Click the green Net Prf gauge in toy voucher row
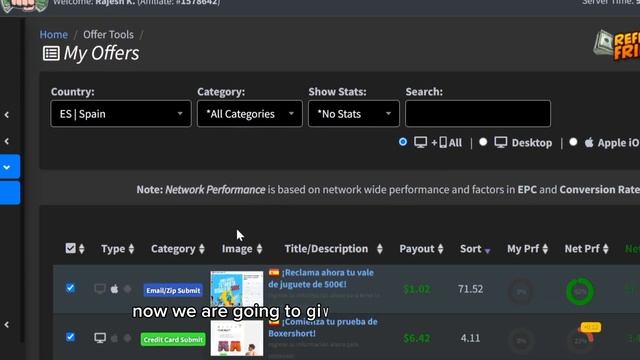640x360 pixels. 580,291
